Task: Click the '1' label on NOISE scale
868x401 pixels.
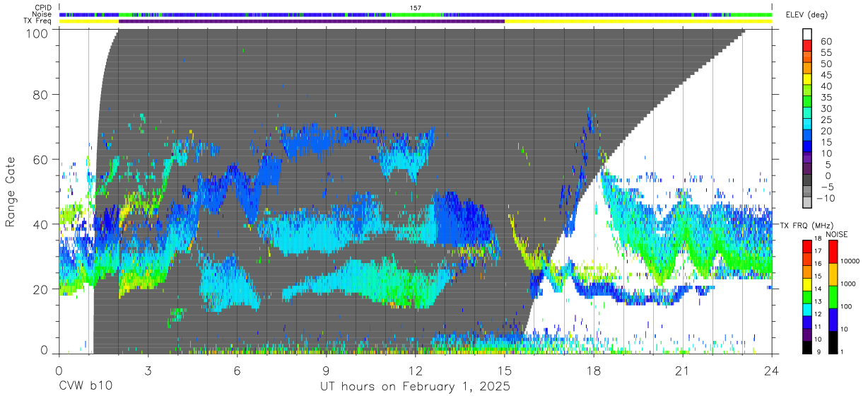Action: click(x=841, y=351)
